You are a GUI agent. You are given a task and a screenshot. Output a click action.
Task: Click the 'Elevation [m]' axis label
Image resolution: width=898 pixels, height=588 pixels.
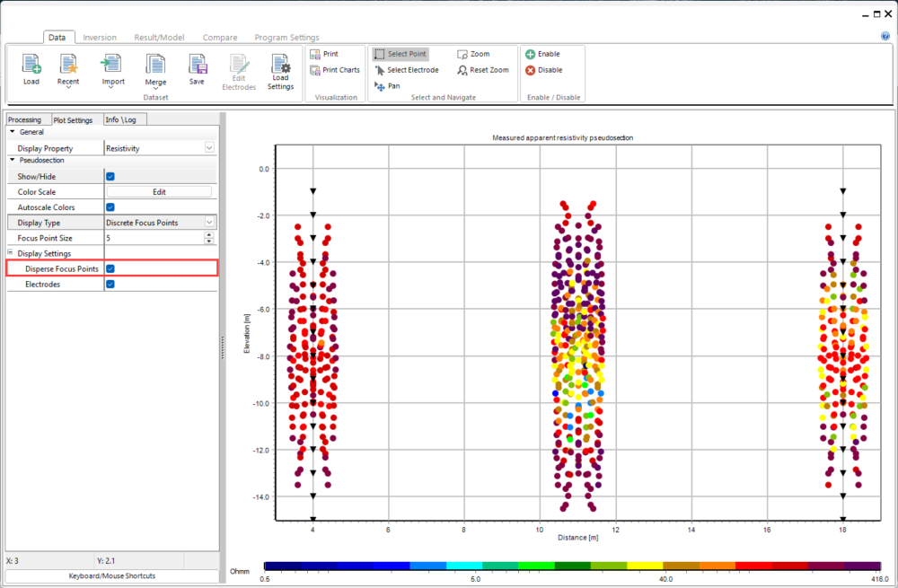[x=248, y=333]
